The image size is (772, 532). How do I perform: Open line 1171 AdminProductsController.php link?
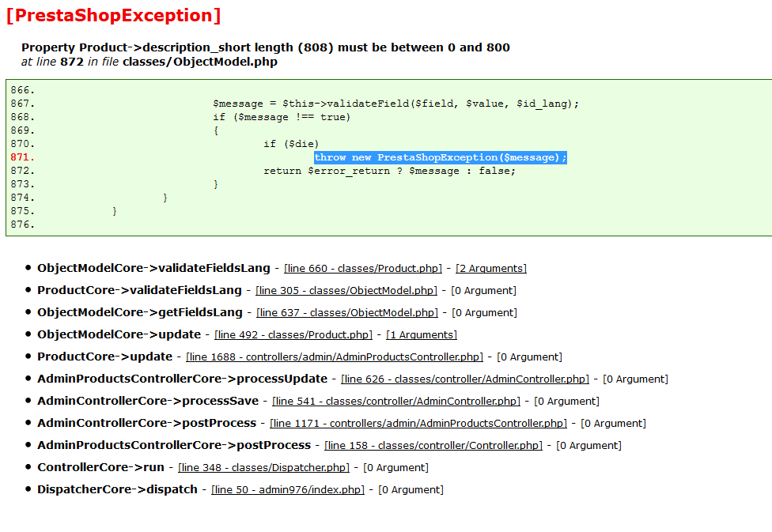pos(418,424)
